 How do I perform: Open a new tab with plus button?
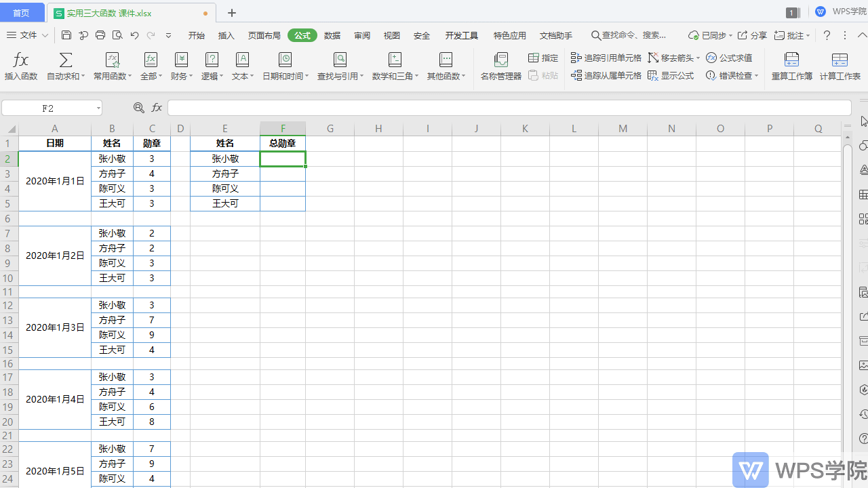(x=232, y=13)
